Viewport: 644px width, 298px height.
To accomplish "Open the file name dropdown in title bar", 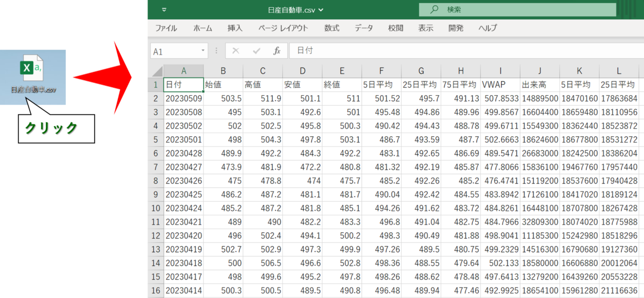I will [x=320, y=9].
